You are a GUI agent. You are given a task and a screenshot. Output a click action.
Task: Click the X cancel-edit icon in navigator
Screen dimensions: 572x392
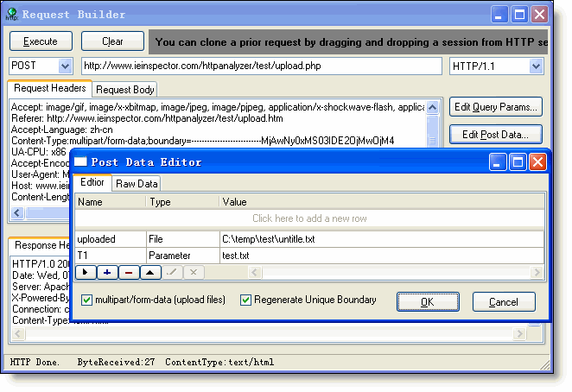pos(194,272)
